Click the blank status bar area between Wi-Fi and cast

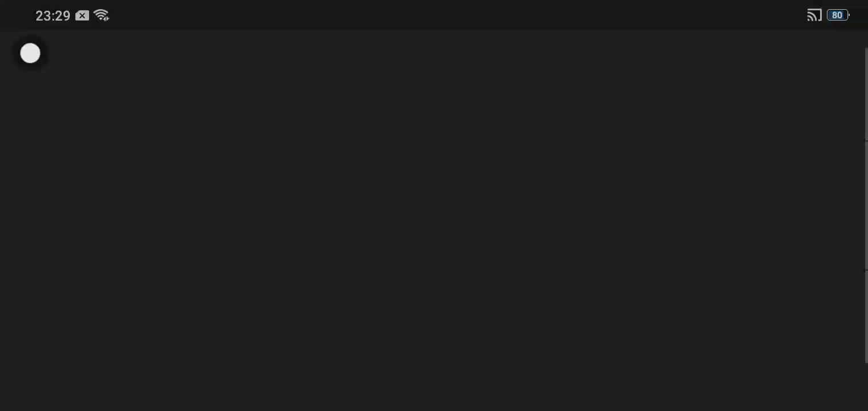457,15
